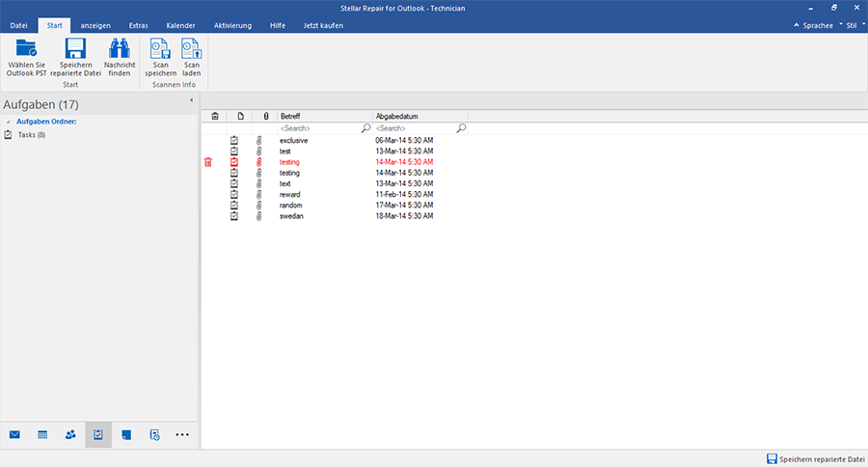This screenshot has height=467, width=868.
Task: Switch to the mail envelope view
Action: point(15,435)
